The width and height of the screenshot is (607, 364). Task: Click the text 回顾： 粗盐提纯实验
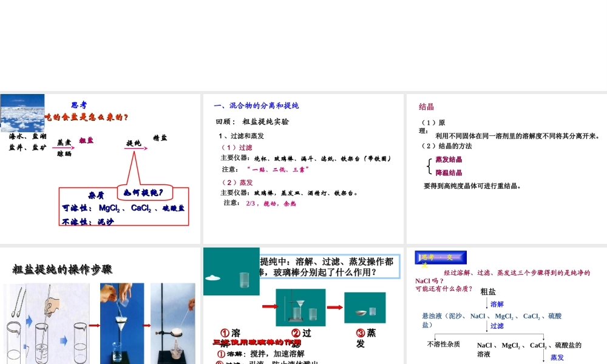[253, 121]
